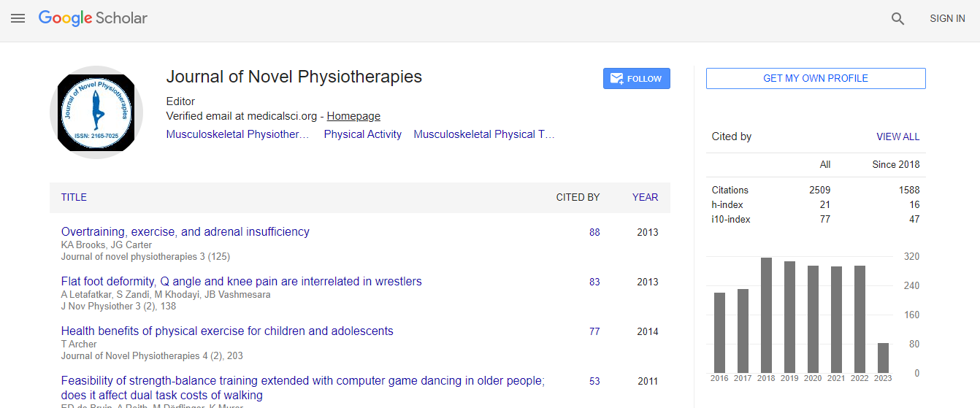Click Get My Own Profile button

point(815,78)
